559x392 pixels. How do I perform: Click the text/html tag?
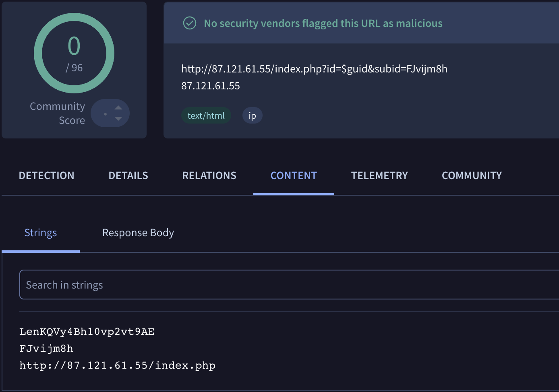pyautogui.click(x=206, y=116)
